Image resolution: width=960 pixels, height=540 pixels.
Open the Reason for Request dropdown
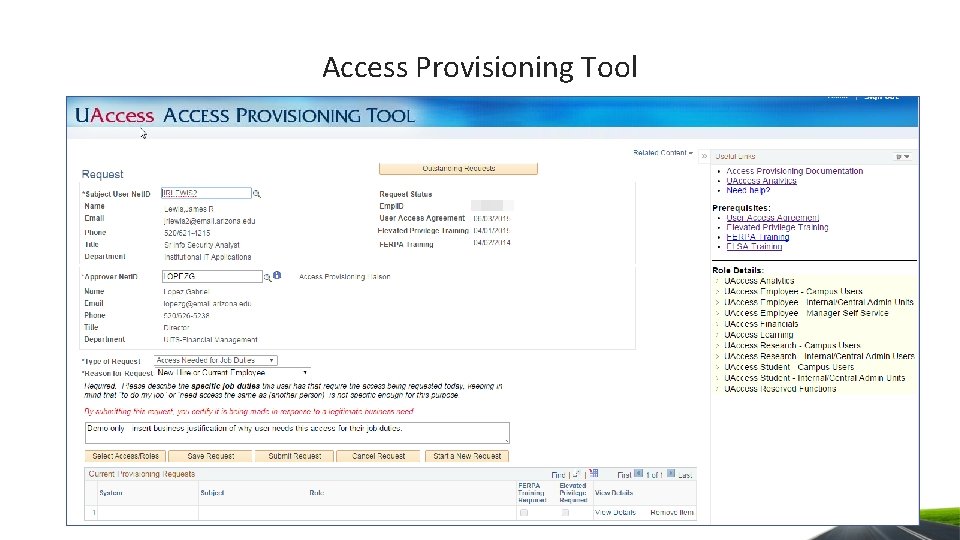pyautogui.click(x=232, y=372)
